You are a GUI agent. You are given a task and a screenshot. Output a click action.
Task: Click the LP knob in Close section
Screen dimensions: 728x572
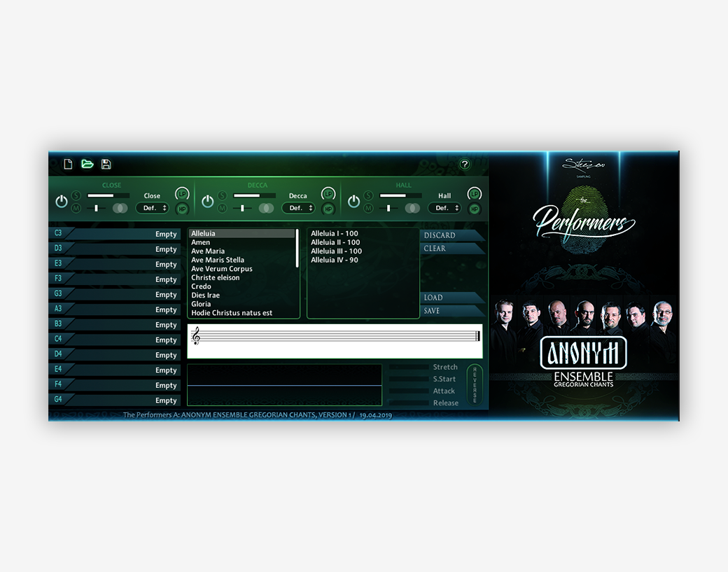[182, 194]
